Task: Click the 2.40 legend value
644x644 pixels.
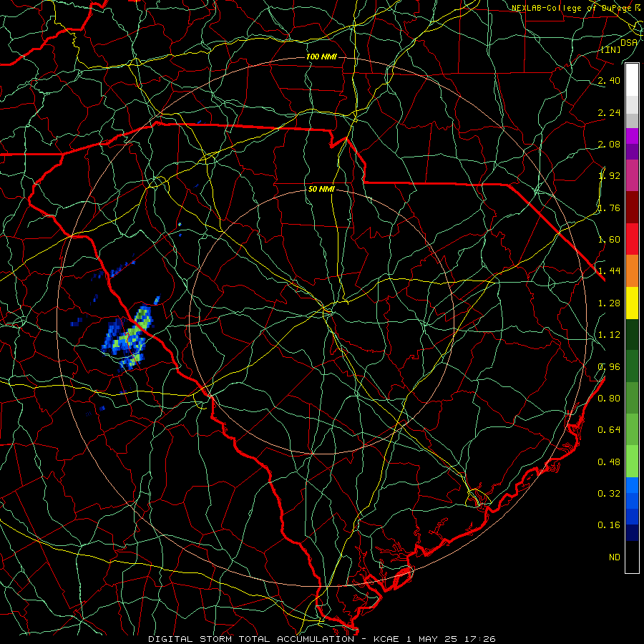Action: (x=609, y=80)
